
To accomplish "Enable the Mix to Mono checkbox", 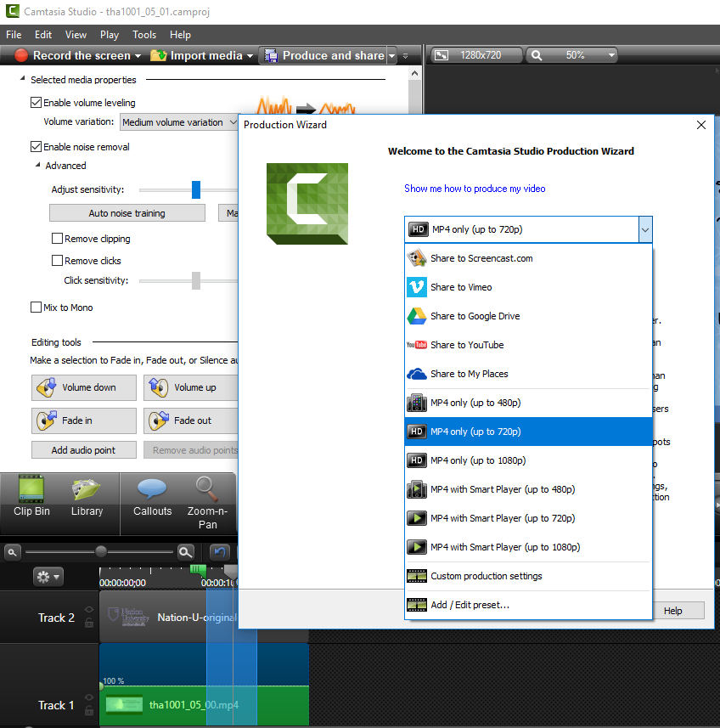I will (37, 308).
